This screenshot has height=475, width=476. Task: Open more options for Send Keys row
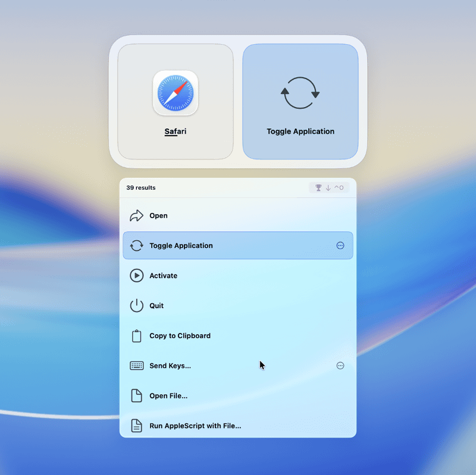[x=340, y=366]
